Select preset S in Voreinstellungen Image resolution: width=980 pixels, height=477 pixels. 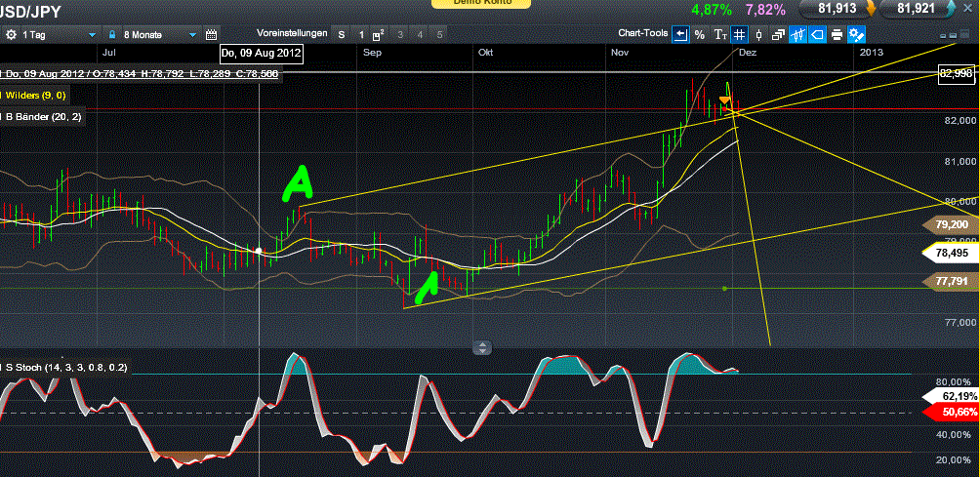click(x=342, y=34)
